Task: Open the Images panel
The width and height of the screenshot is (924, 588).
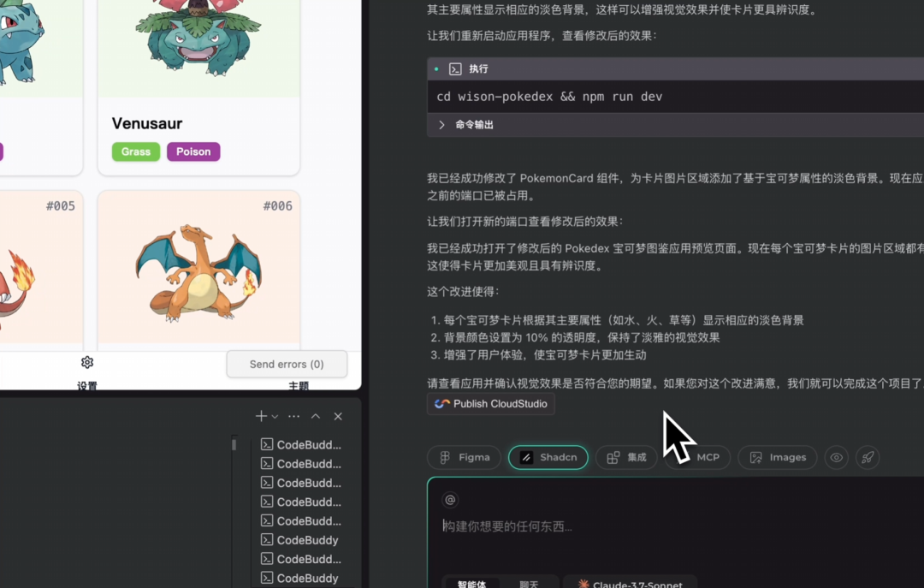Action: click(777, 457)
